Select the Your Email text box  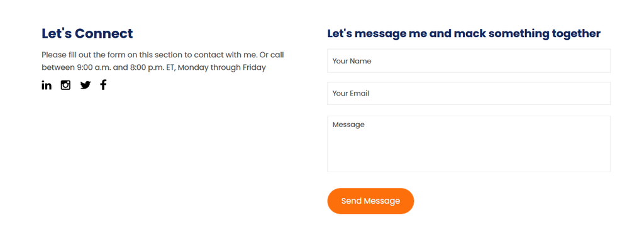pos(469,93)
